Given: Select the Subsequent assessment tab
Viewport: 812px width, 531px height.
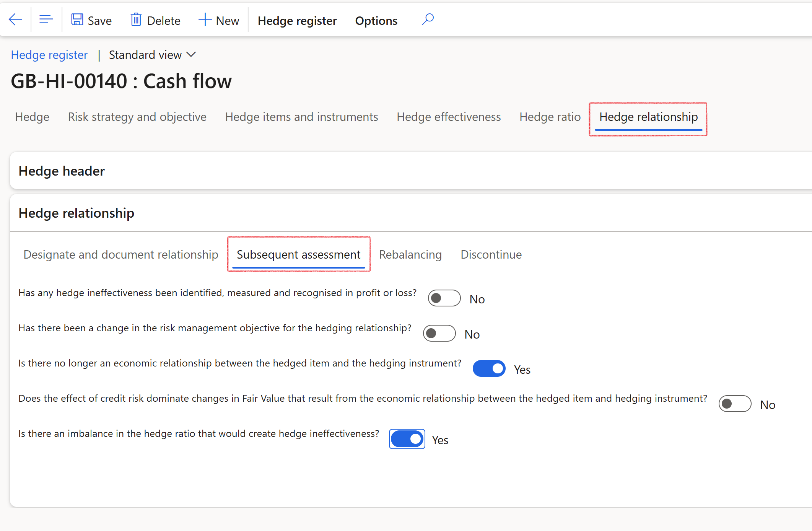Looking at the screenshot, I should (298, 255).
